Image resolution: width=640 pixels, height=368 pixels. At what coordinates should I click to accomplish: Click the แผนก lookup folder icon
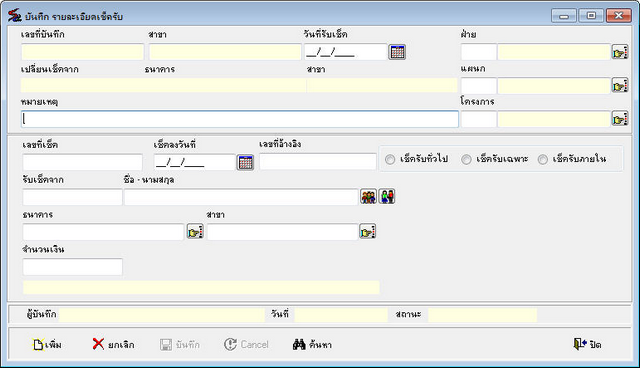tap(620, 86)
